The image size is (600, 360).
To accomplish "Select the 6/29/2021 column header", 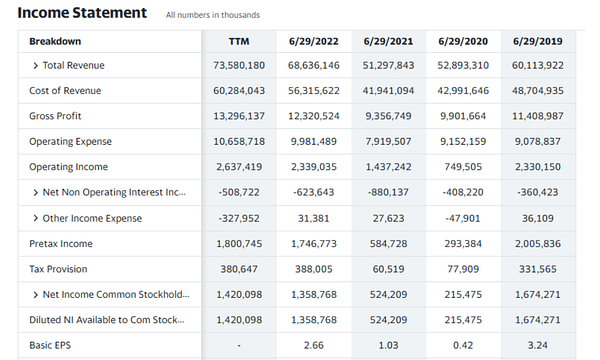I will 388,41.
